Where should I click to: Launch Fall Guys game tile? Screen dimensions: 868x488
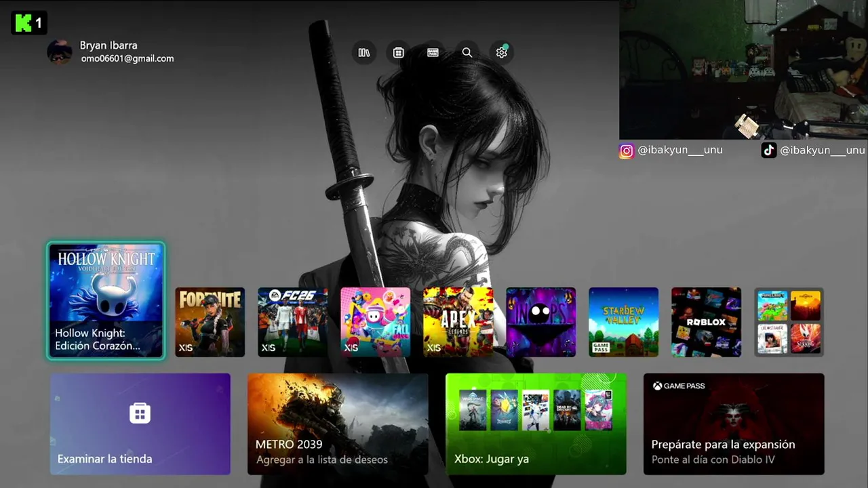pyautogui.click(x=376, y=322)
